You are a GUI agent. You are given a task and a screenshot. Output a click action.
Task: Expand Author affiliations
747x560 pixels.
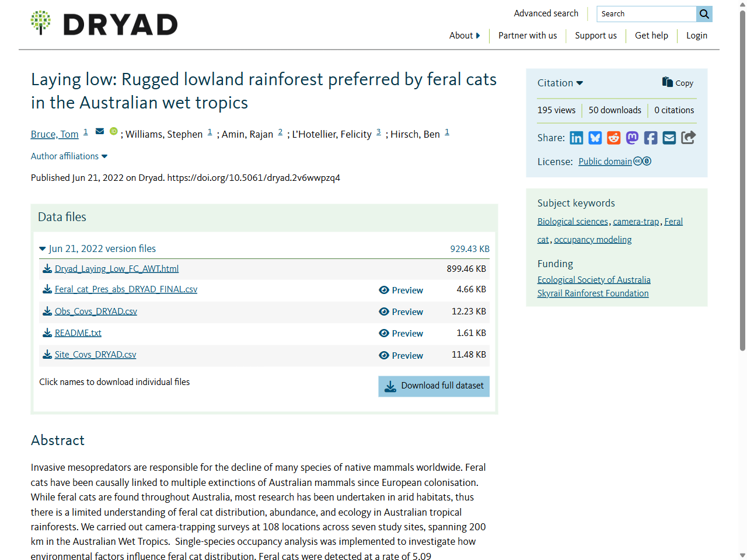pyautogui.click(x=69, y=156)
